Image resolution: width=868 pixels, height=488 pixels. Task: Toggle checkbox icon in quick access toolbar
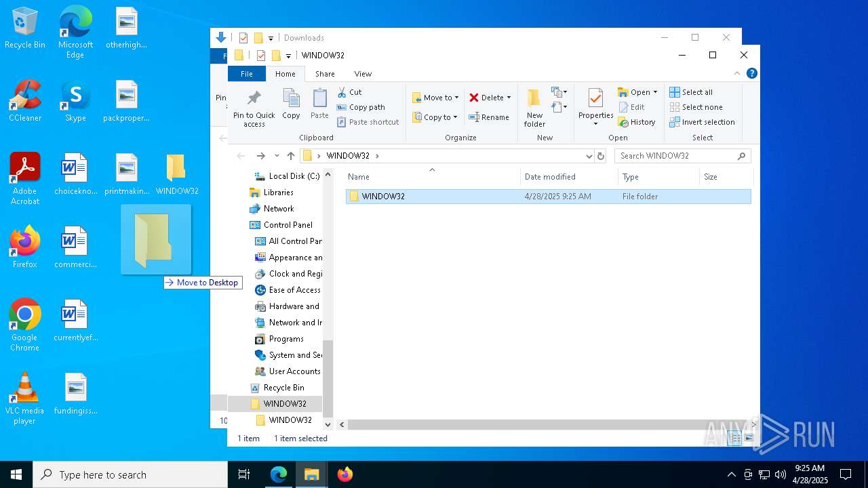coord(260,56)
